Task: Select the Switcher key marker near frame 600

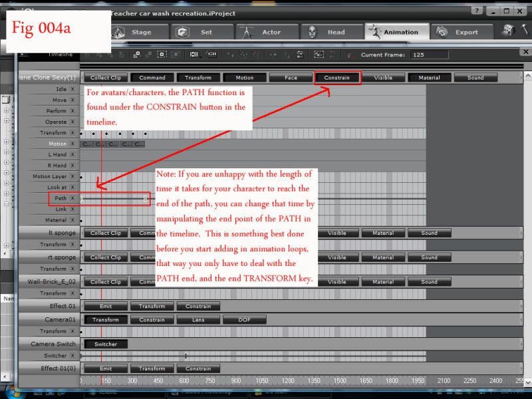Action: 186,356
